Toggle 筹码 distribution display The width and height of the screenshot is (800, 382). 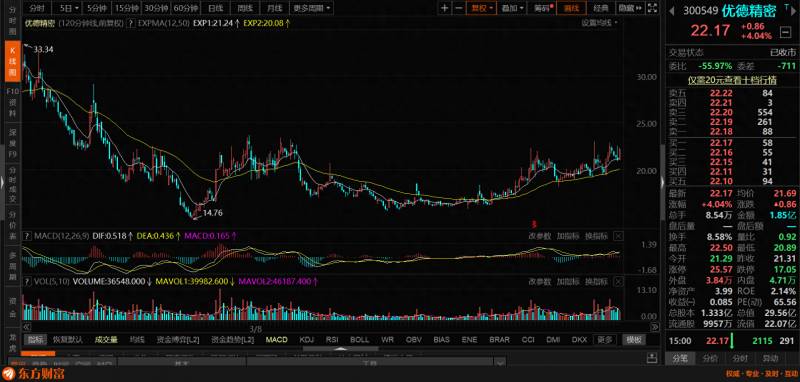tap(543, 8)
